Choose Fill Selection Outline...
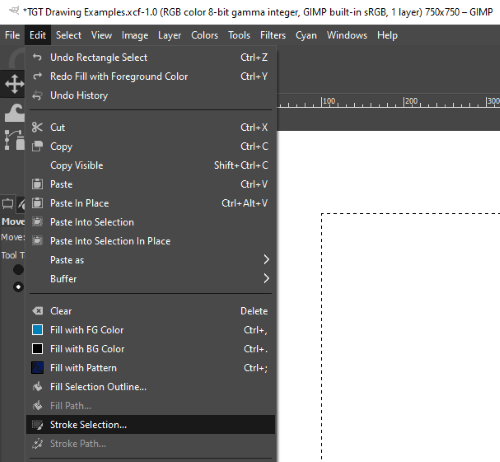Viewport: 500px width, 462px height. click(151, 387)
